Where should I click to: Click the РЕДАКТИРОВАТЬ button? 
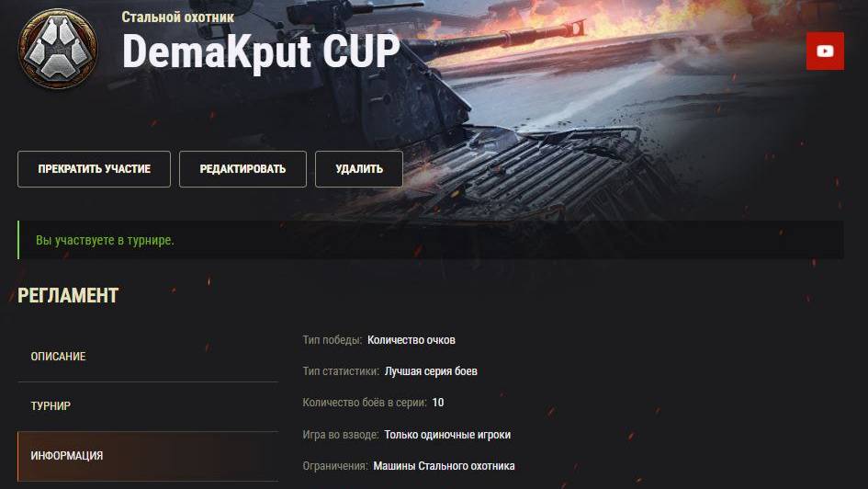[x=242, y=169]
